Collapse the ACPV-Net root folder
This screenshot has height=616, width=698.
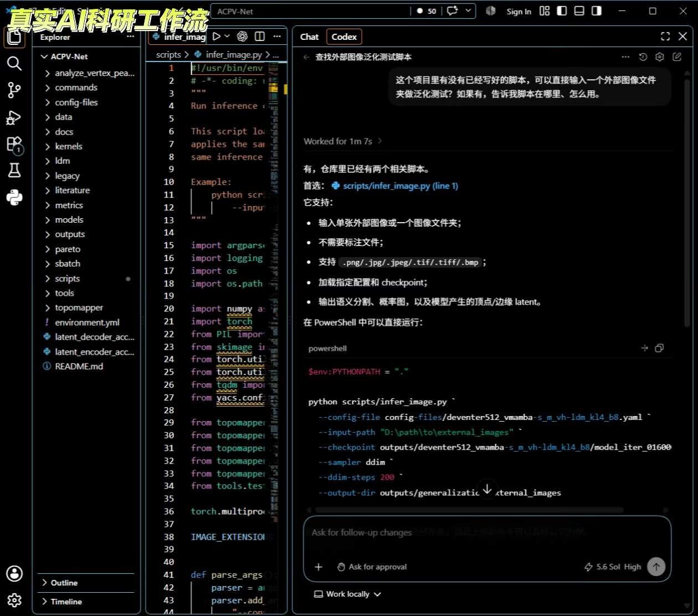pyautogui.click(x=86, y=57)
